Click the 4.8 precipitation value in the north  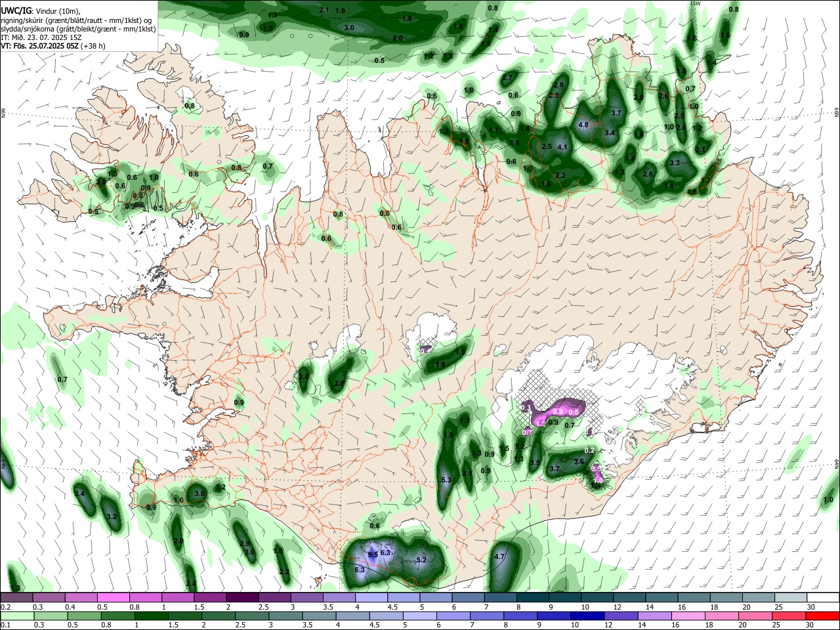(583, 125)
